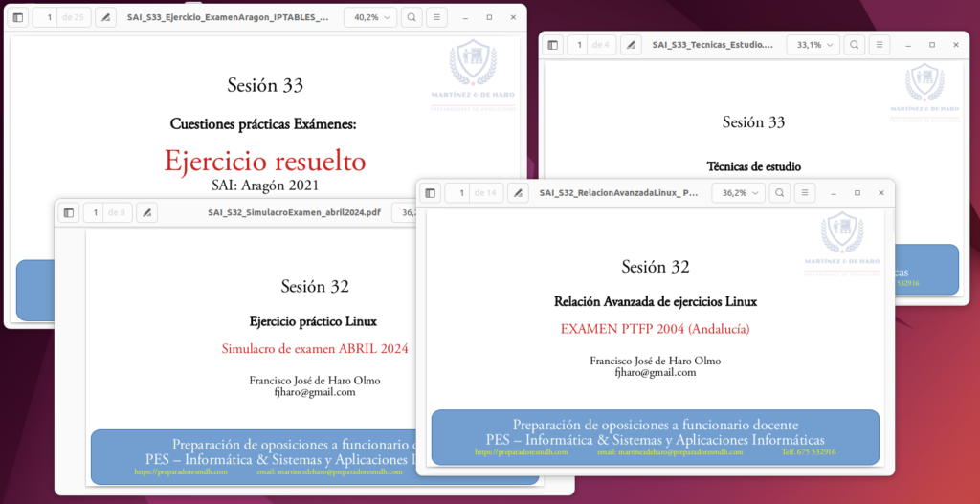Maximize the RelacionAvanzadaLinux window
This screenshot has width=980, height=504.
pyautogui.click(x=857, y=193)
